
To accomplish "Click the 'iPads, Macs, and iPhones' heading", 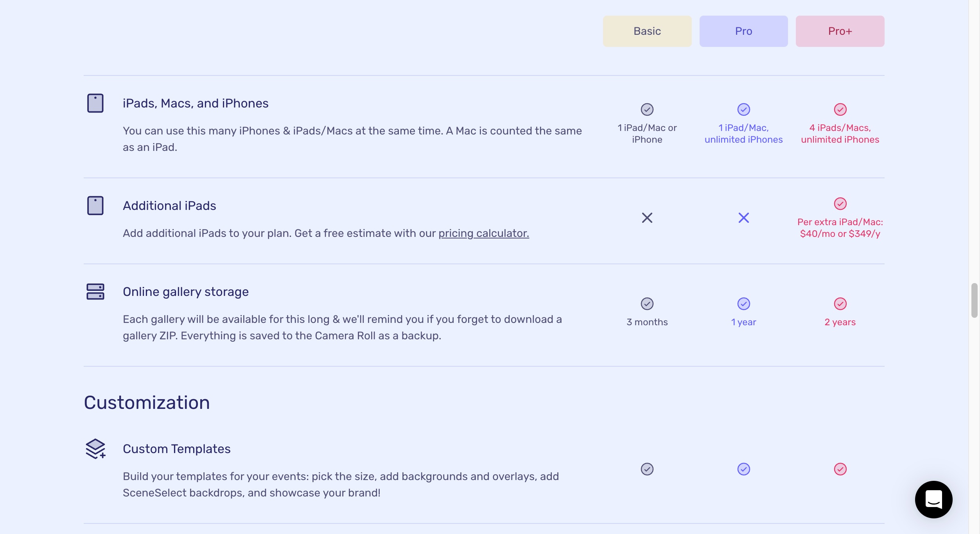I will [196, 103].
